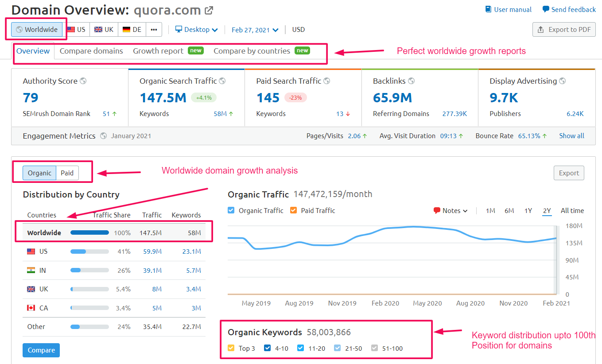
Task: Click the US flag database icon
Action: click(71, 30)
